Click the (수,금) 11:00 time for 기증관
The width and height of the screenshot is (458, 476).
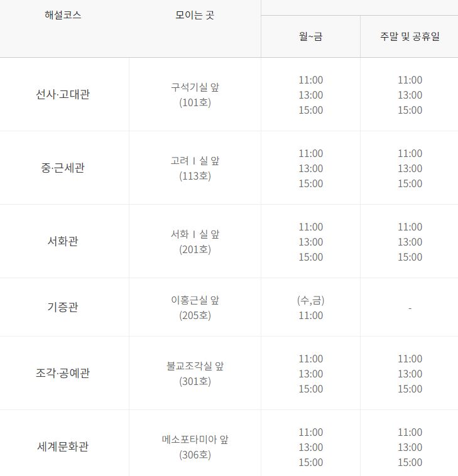[310, 308]
